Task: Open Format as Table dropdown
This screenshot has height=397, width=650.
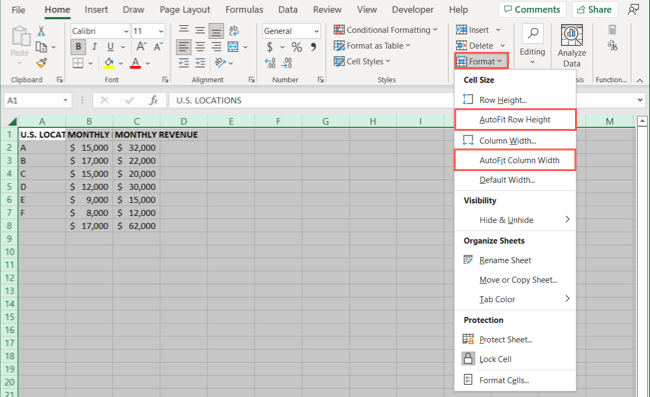Action: pyautogui.click(x=372, y=46)
